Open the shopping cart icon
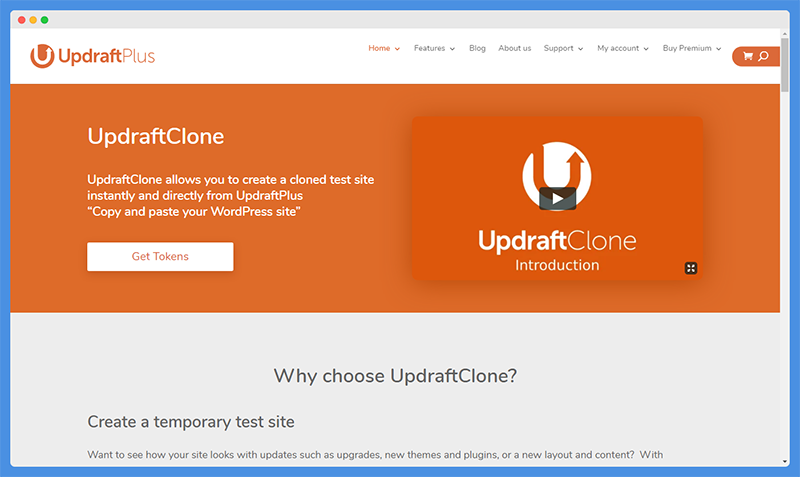The image size is (800, 477). [748, 56]
